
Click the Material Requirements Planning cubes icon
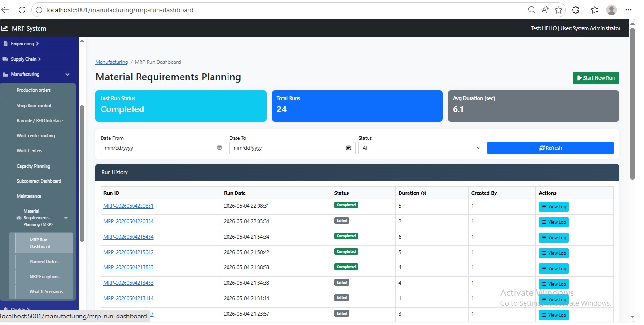[19, 218]
